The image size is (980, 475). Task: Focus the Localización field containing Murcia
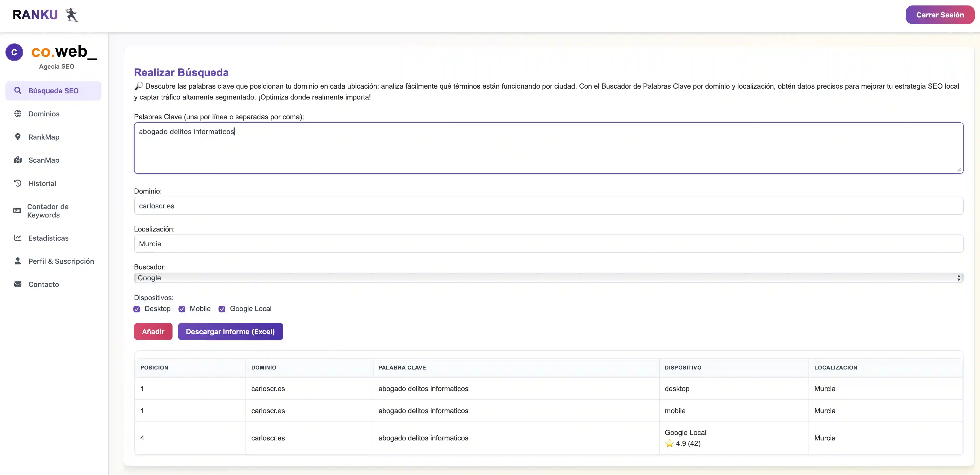coord(548,244)
